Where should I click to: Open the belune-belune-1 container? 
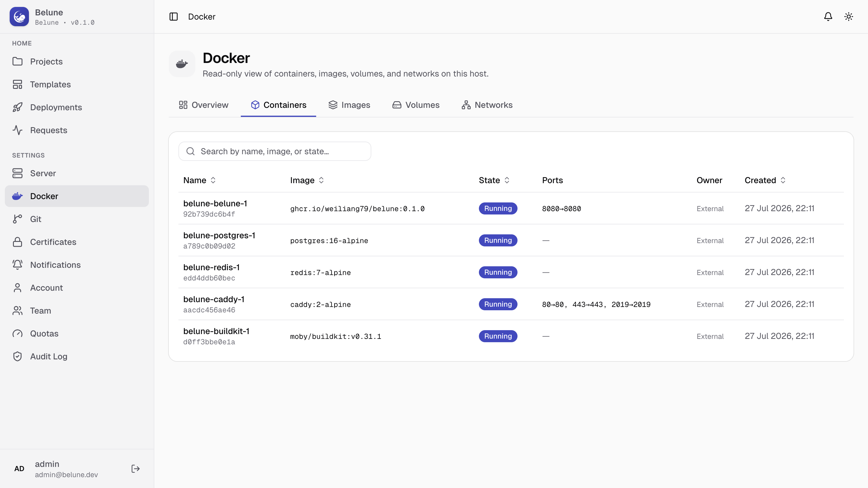point(215,203)
